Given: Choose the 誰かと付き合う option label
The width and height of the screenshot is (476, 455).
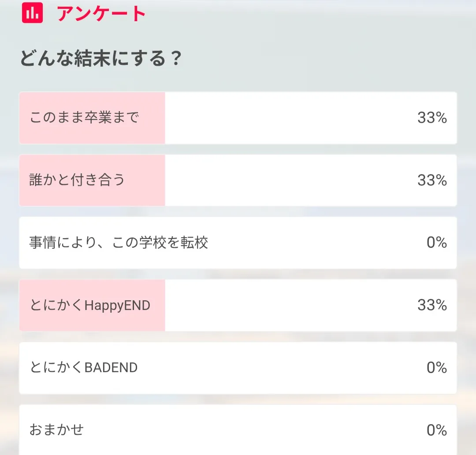Looking at the screenshot, I should pyautogui.click(x=77, y=180).
